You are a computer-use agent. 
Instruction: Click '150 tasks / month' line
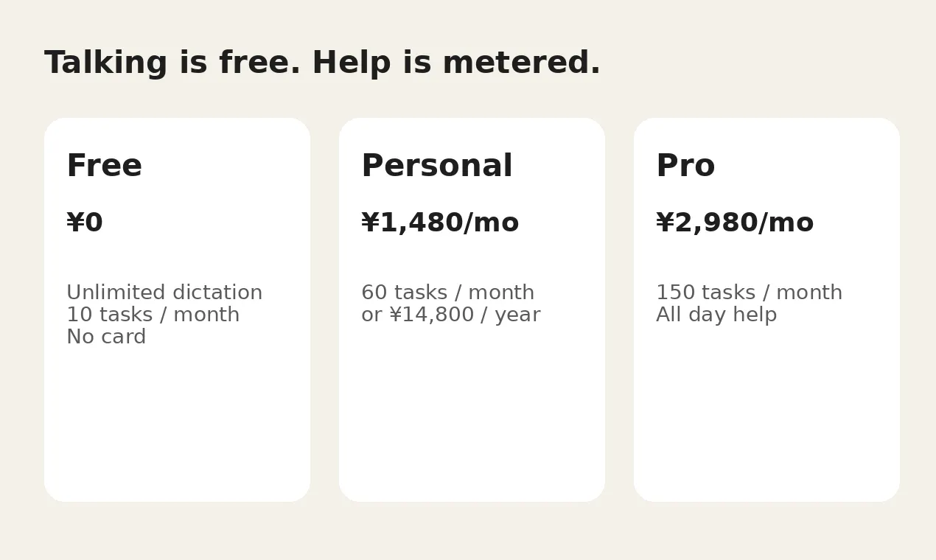[749, 293]
